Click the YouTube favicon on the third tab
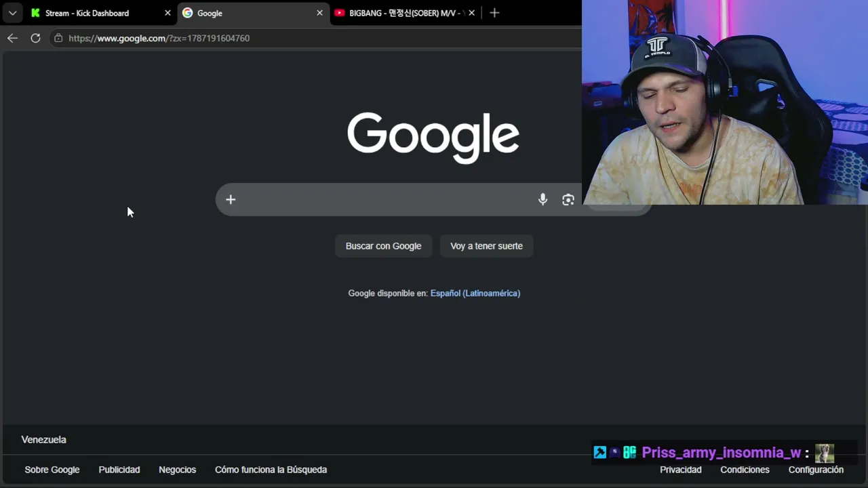This screenshot has height=488, width=868. pyautogui.click(x=340, y=13)
